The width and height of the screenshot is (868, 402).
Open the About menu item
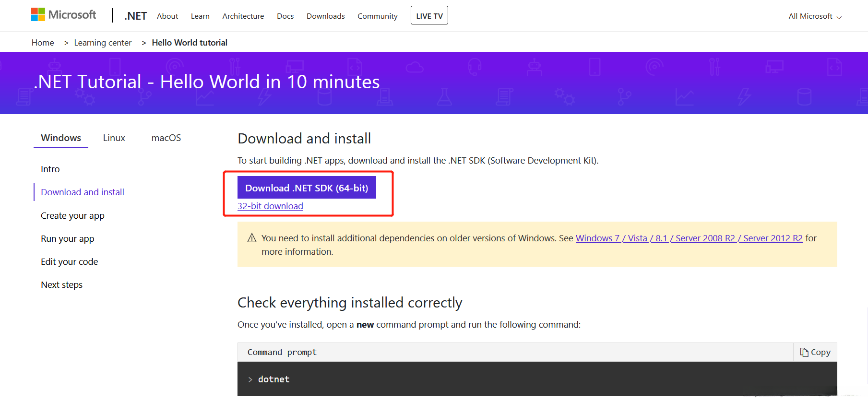click(x=167, y=16)
